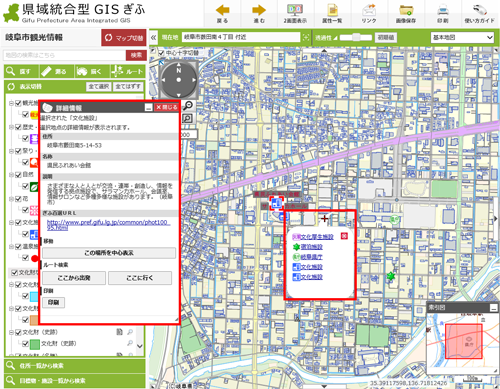Viewport: 500px width, 389px height.
Task: Open the two-screen display tool
Action: click(295, 10)
